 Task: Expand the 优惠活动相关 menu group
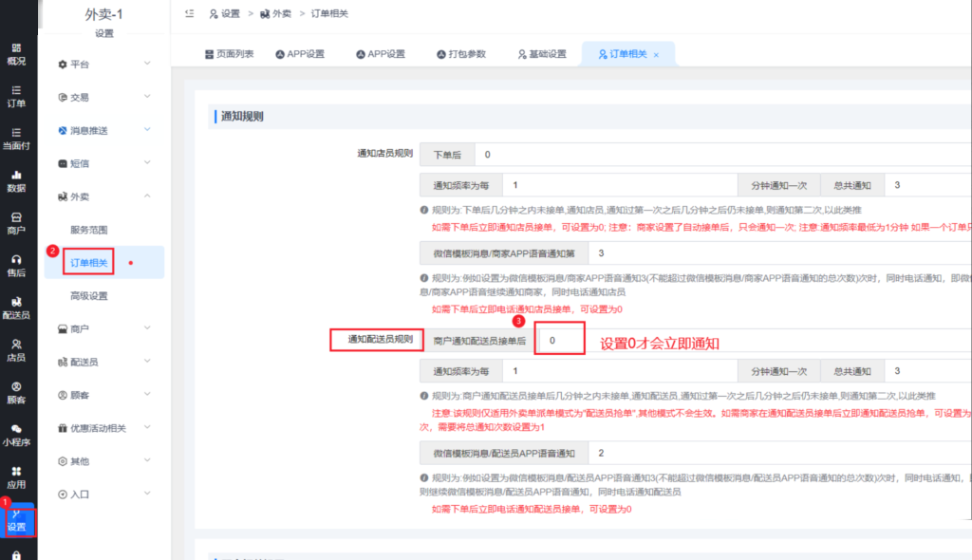tap(104, 428)
